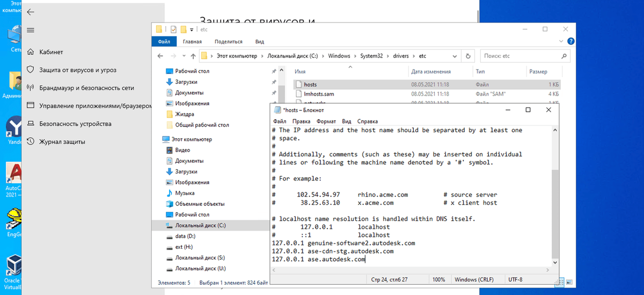Viewport: 644px width, 295px height.
Task: Click the firewall antenna icon
Action: (x=30, y=88)
